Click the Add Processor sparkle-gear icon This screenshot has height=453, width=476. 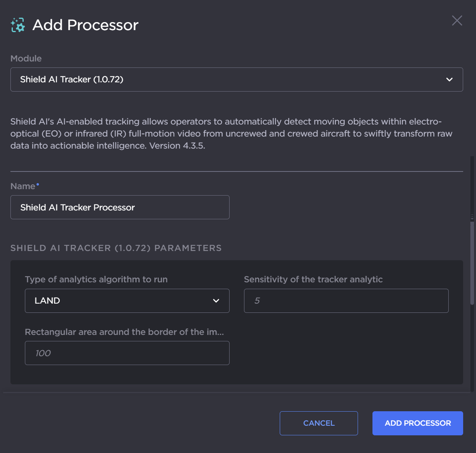(18, 25)
